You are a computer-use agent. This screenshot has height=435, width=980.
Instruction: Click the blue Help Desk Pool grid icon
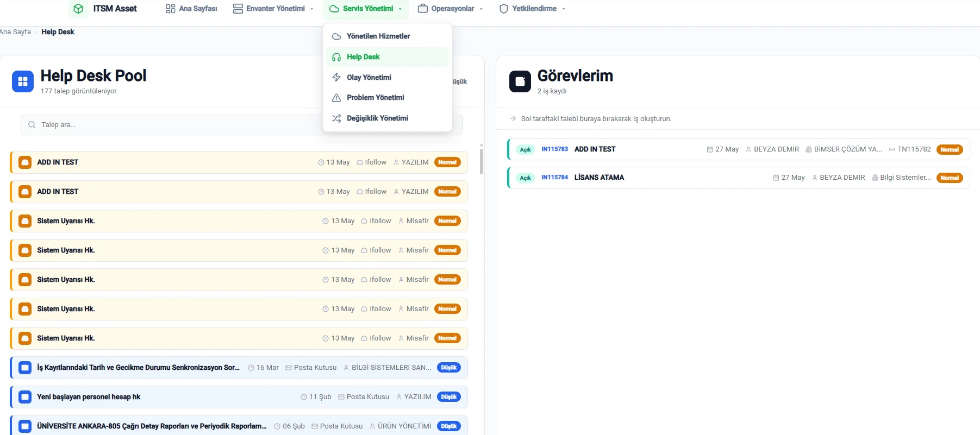[23, 81]
